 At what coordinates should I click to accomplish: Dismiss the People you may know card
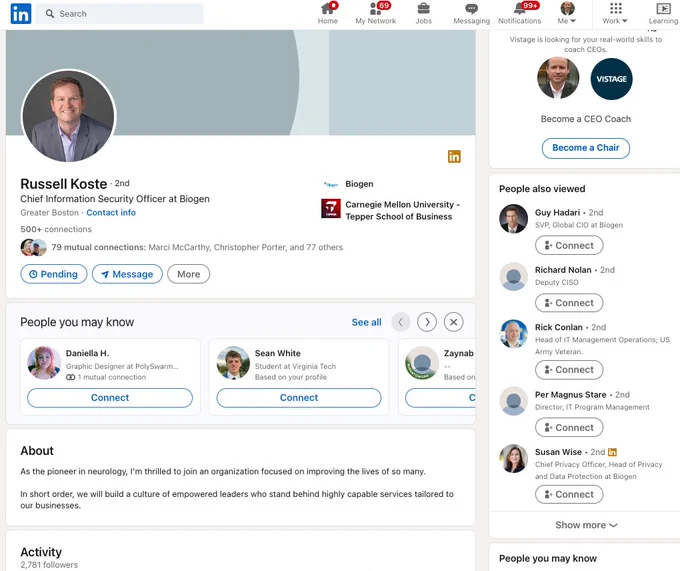454,322
